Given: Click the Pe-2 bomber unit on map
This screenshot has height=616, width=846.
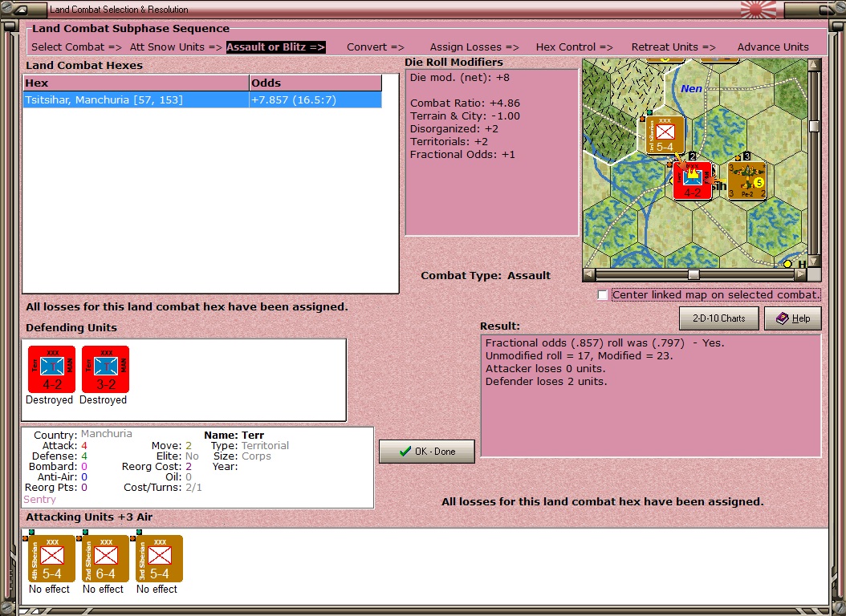Looking at the screenshot, I should [746, 181].
